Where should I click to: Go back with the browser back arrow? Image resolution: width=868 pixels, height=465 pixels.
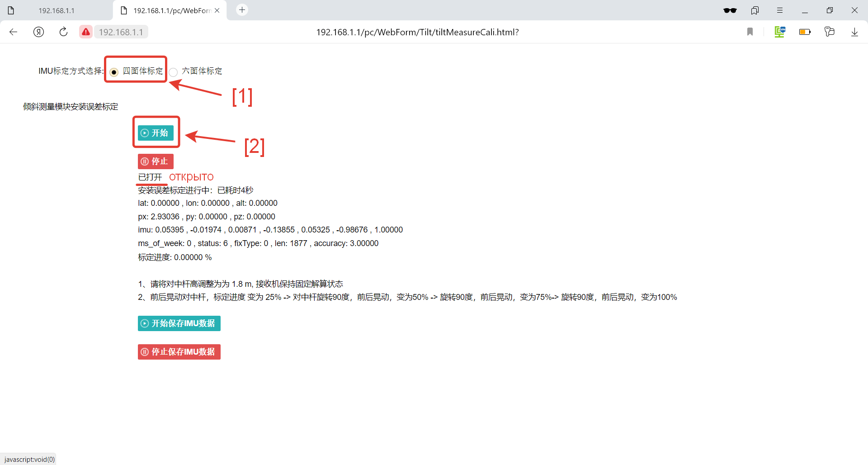point(13,32)
